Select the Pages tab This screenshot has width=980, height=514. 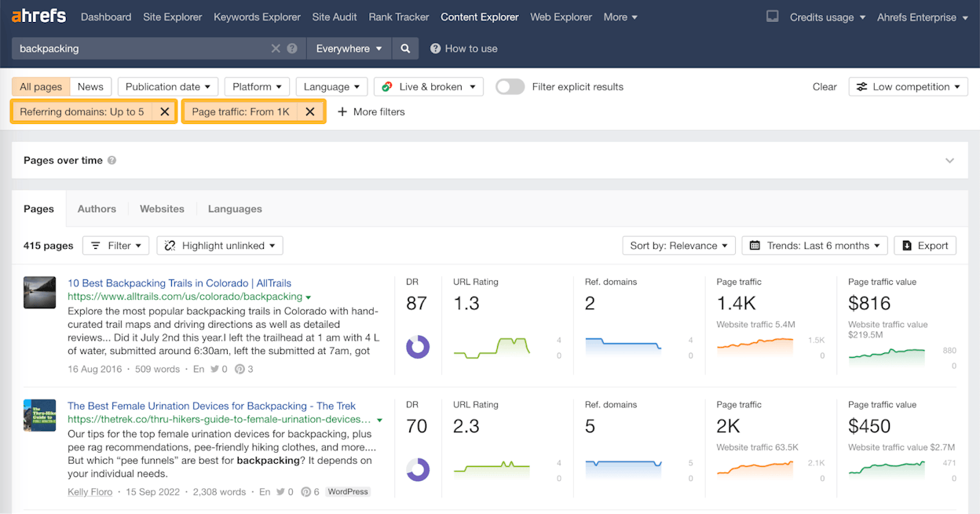[x=38, y=209]
